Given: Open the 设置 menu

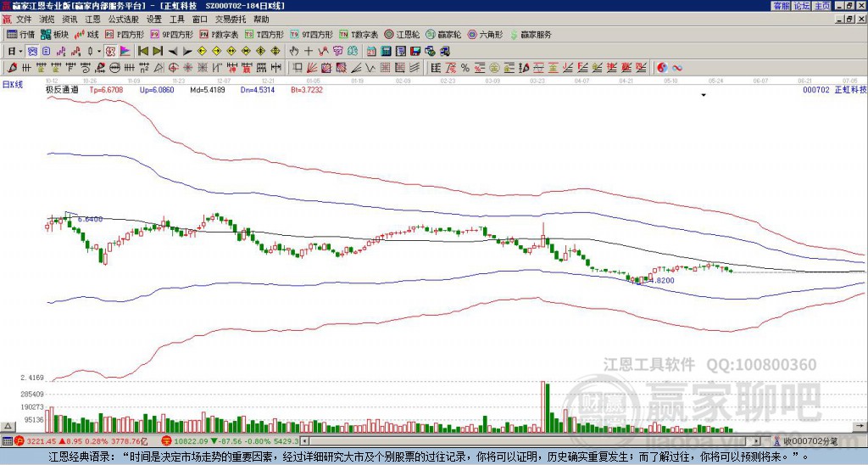Looking at the screenshot, I should tap(154, 20).
